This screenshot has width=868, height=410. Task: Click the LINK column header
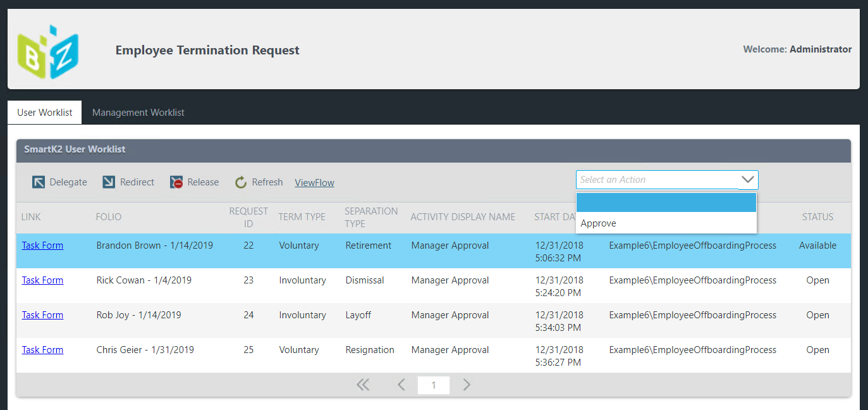point(31,217)
